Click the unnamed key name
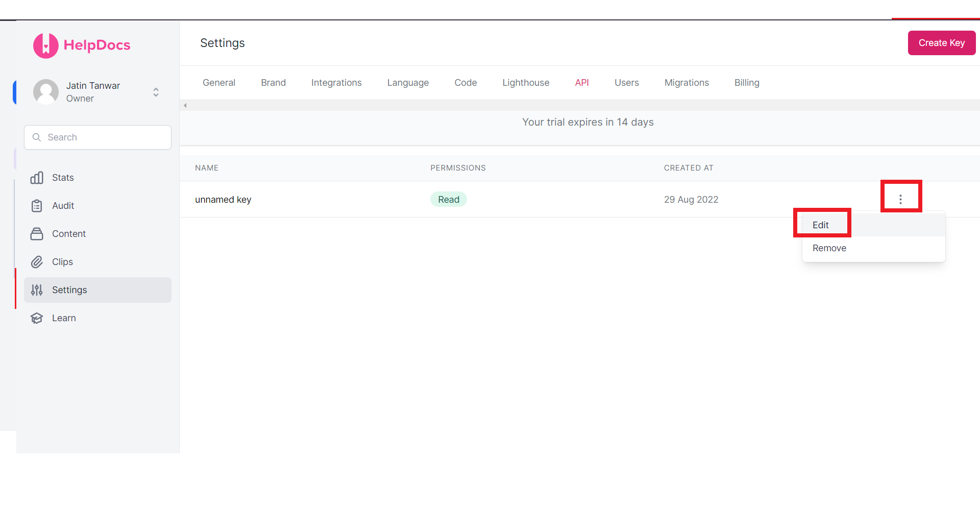 click(x=223, y=200)
